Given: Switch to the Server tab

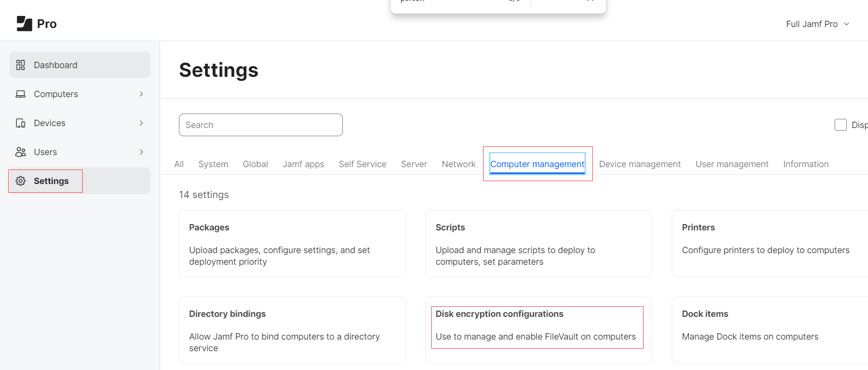Looking at the screenshot, I should 414,164.
